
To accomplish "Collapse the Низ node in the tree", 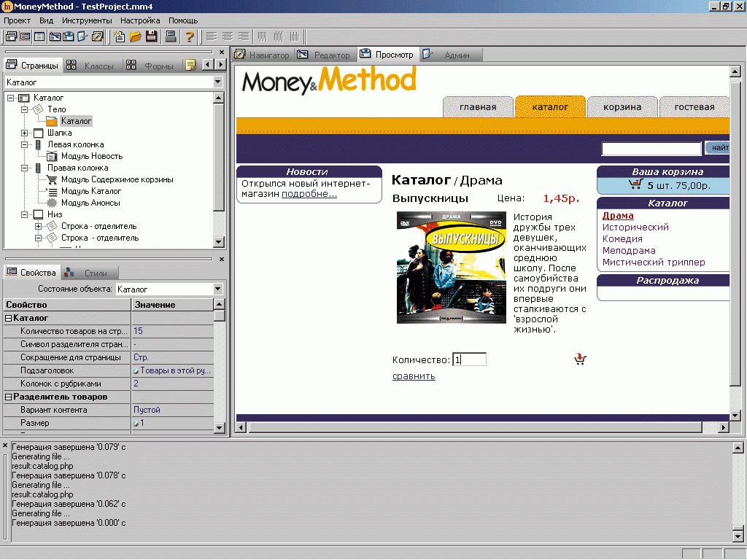I will click(x=24, y=215).
